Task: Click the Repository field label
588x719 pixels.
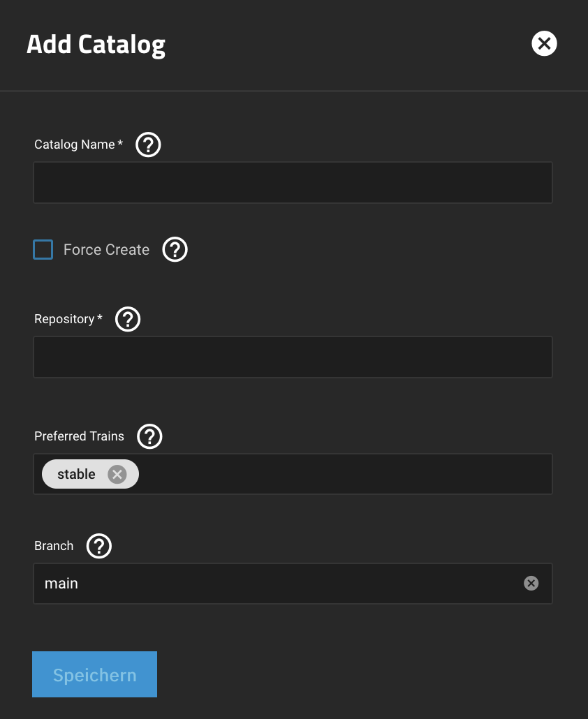Action: point(64,319)
